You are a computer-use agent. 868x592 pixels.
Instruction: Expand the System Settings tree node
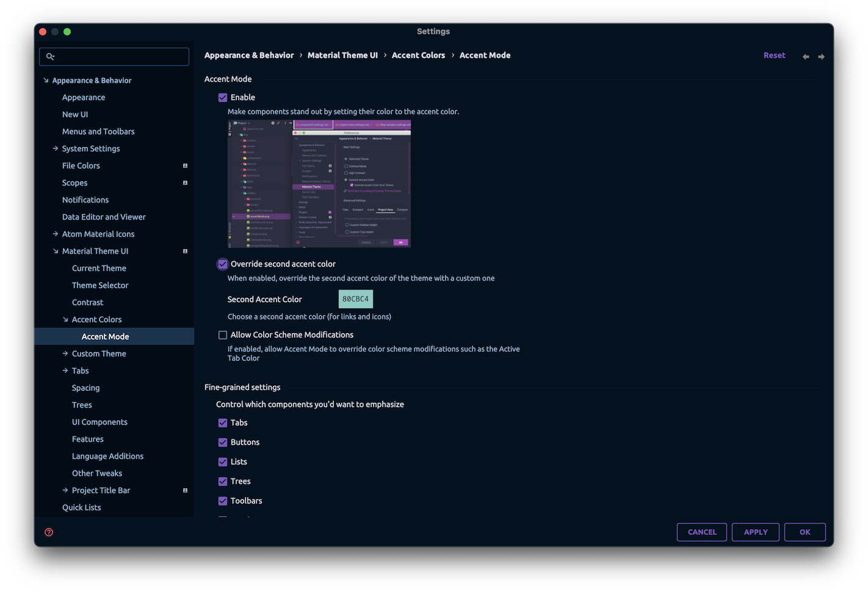click(54, 148)
